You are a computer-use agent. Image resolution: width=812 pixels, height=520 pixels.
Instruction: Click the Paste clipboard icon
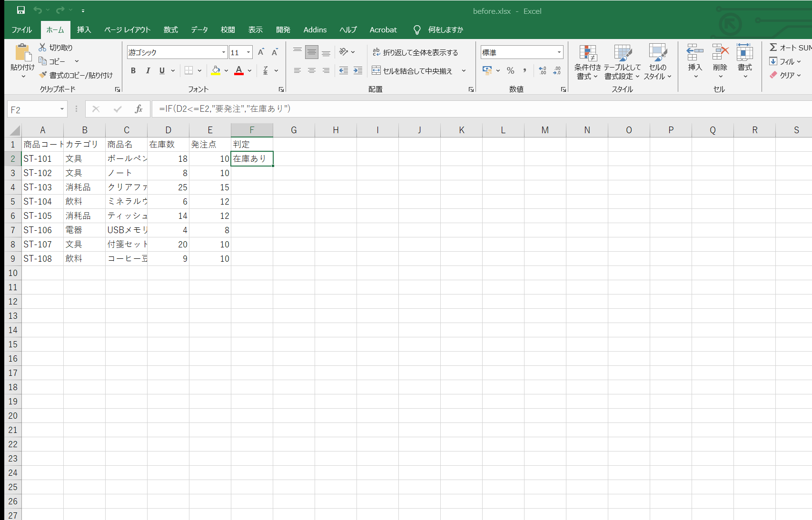tap(22, 52)
